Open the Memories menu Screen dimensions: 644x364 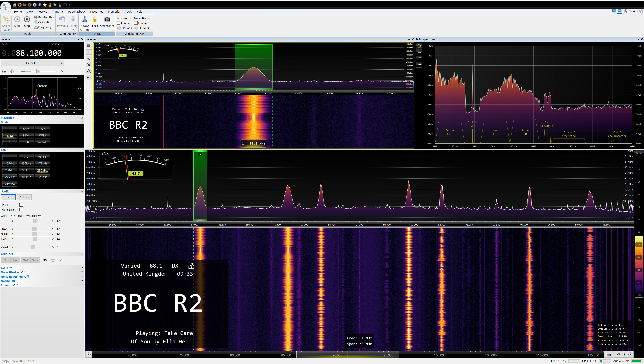[x=114, y=12]
